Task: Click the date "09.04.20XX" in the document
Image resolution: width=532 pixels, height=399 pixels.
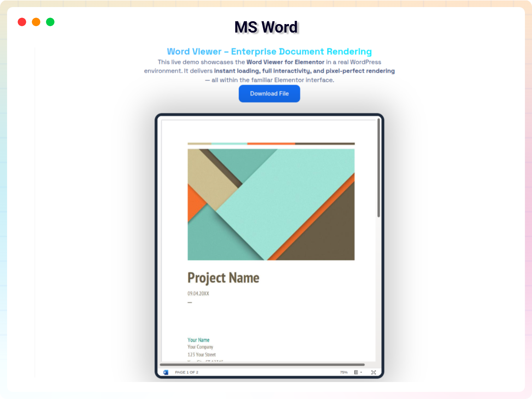Action: click(x=198, y=294)
